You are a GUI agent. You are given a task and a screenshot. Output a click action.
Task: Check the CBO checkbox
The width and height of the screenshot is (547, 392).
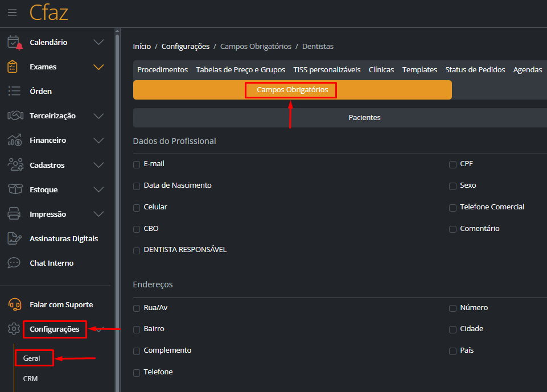(x=137, y=229)
